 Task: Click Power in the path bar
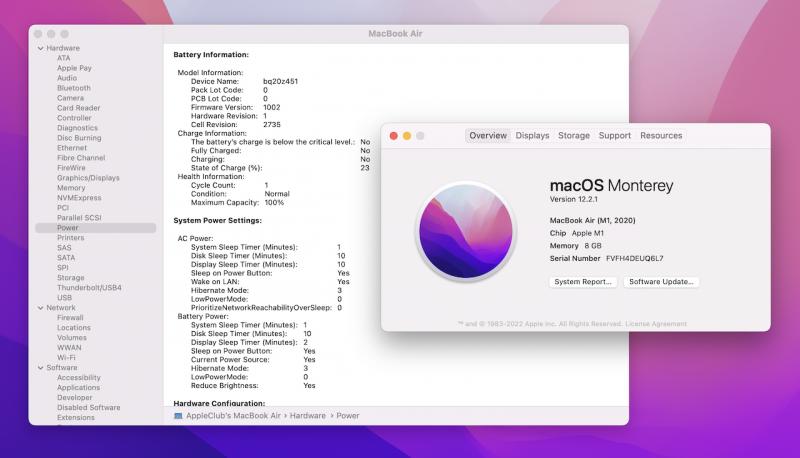pyautogui.click(x=347, y=416)
